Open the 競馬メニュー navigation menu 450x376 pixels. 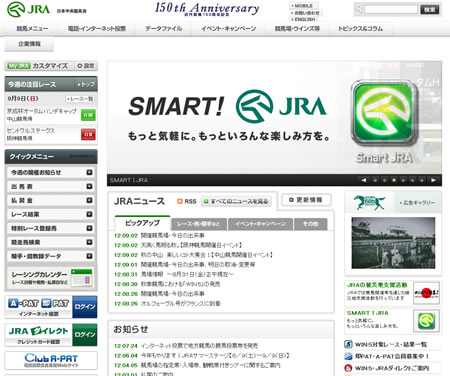[x=32, y=29]
